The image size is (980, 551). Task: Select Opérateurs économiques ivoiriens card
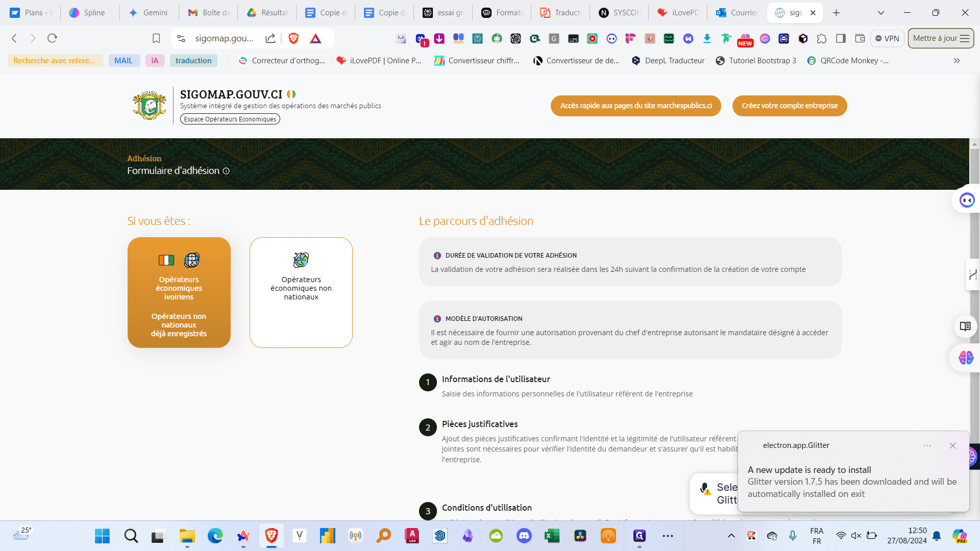pos(179,292)
